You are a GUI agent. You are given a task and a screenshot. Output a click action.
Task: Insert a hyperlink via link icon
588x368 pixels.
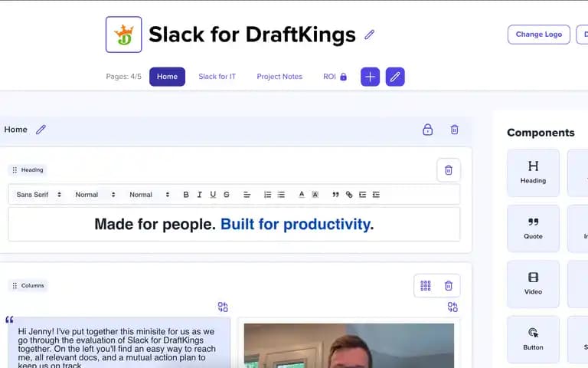coord(349,195)
